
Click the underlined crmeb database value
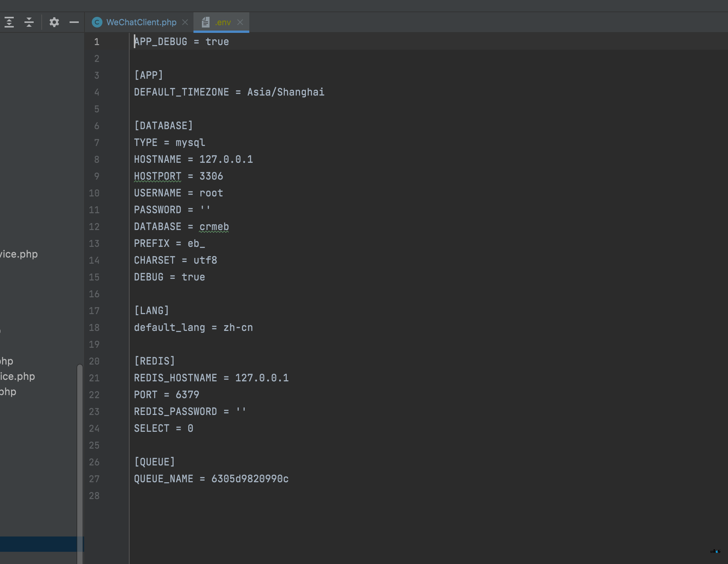214,227
